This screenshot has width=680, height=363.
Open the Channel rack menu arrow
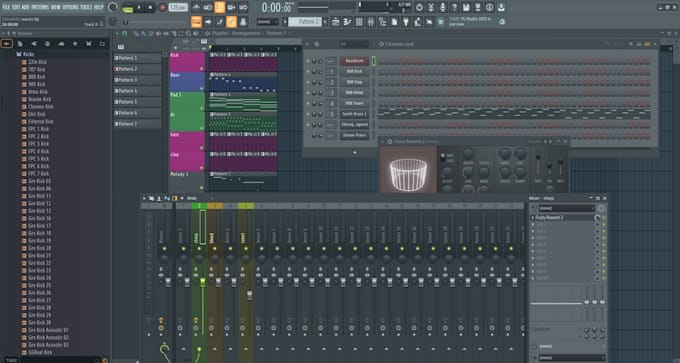[x=307, y=44]
